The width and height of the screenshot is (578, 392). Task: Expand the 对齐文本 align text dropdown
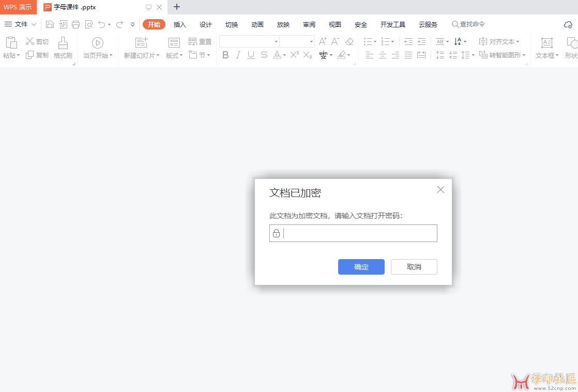tap(518, 41)
